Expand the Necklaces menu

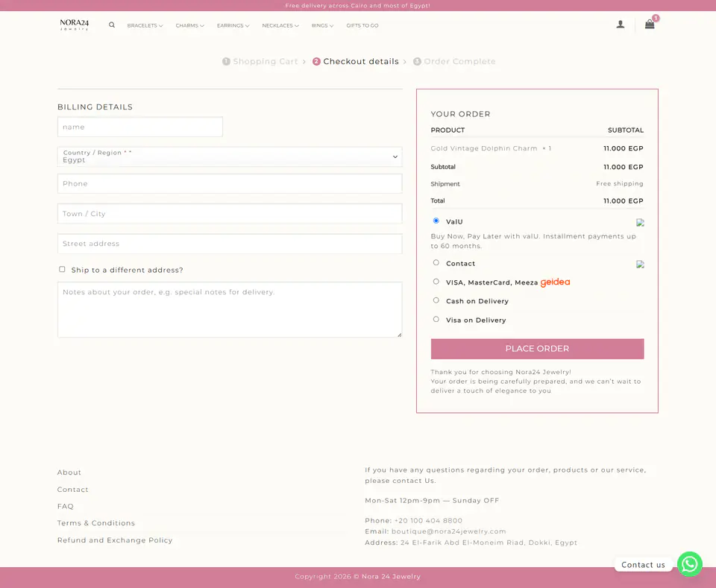point(280,25)
